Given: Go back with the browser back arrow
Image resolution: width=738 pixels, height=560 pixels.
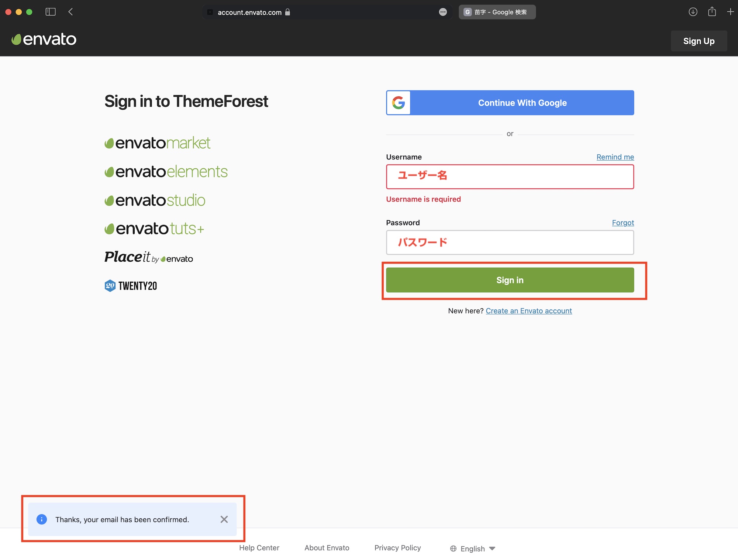Looking at the screenshot, I should click(70, 12).
